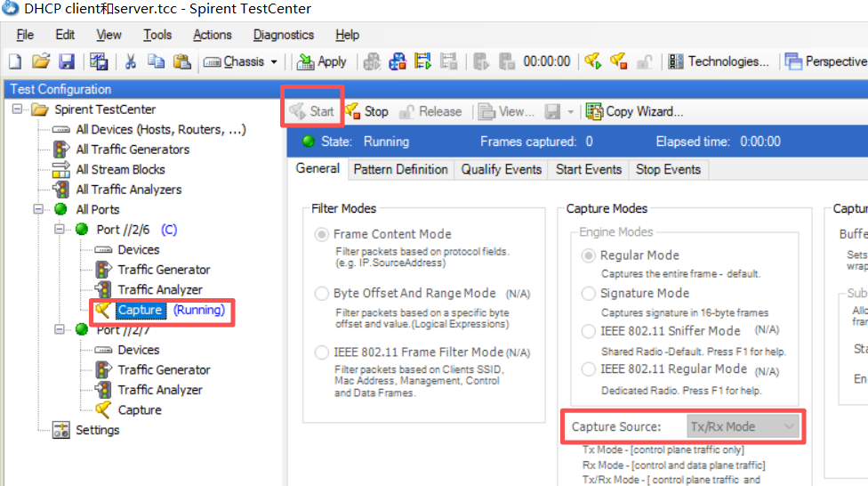Open the Tools menu

157,35
